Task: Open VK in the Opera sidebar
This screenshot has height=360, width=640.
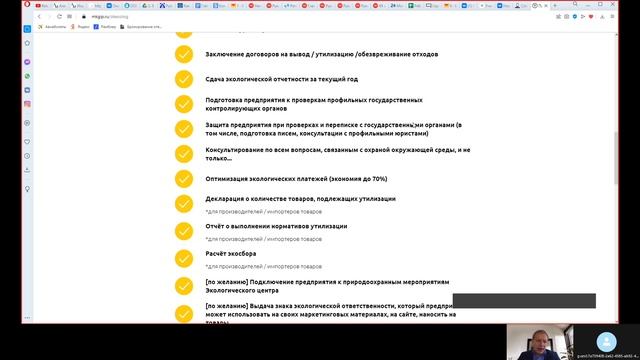Action: [x=27, y=90]
